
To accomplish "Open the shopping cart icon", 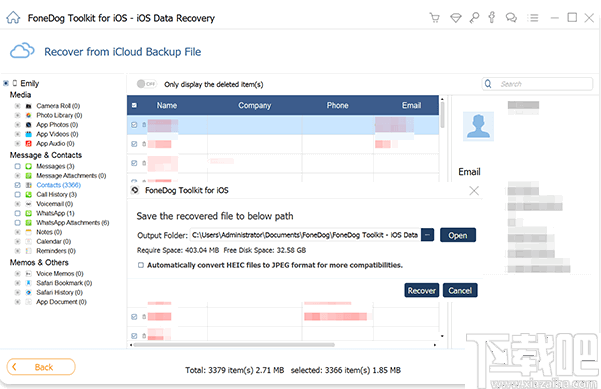I will 434,18.
